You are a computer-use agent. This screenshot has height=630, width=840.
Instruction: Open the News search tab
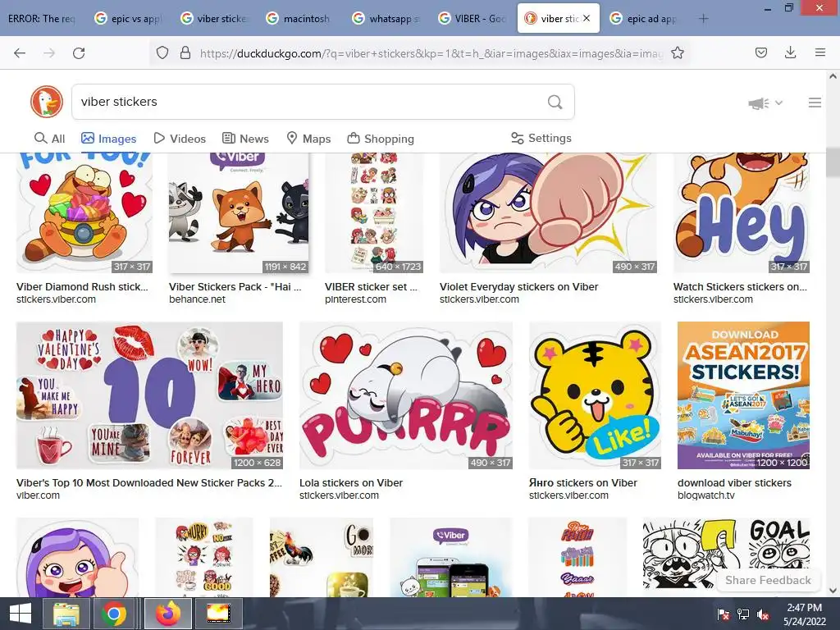coord(245,139)
